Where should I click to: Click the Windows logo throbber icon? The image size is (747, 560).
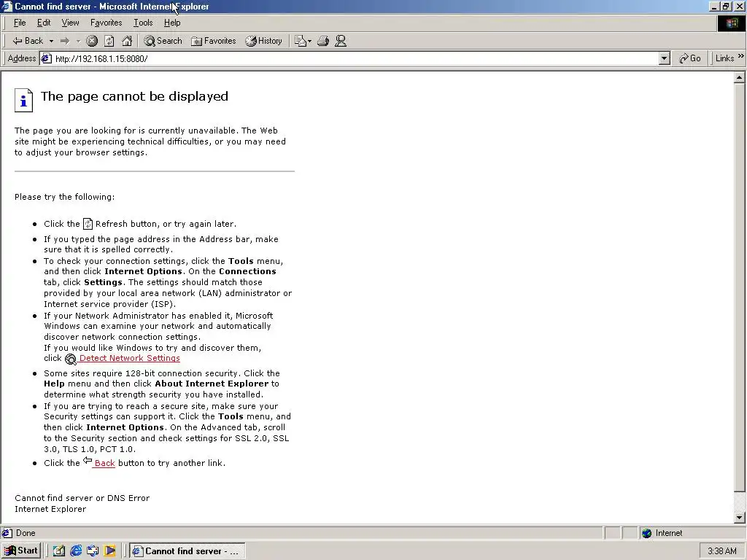click(x=731, y=23)
